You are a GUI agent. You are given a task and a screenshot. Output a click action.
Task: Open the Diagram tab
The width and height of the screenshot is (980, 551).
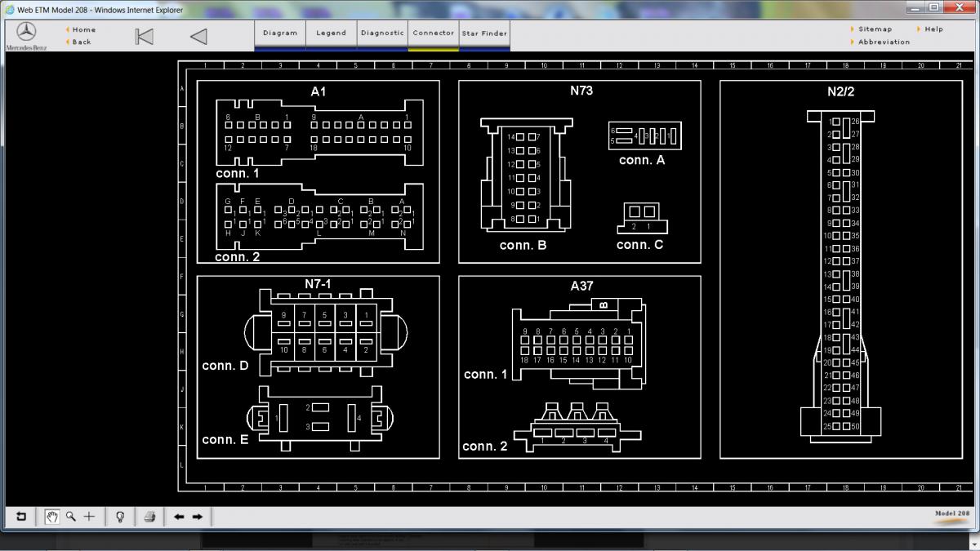pyautogui.click(x=280, y=33)
